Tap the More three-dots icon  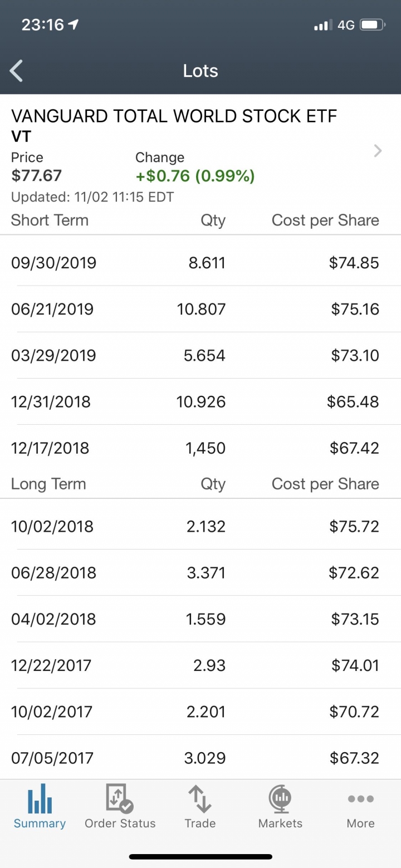[x=360, y=799]
